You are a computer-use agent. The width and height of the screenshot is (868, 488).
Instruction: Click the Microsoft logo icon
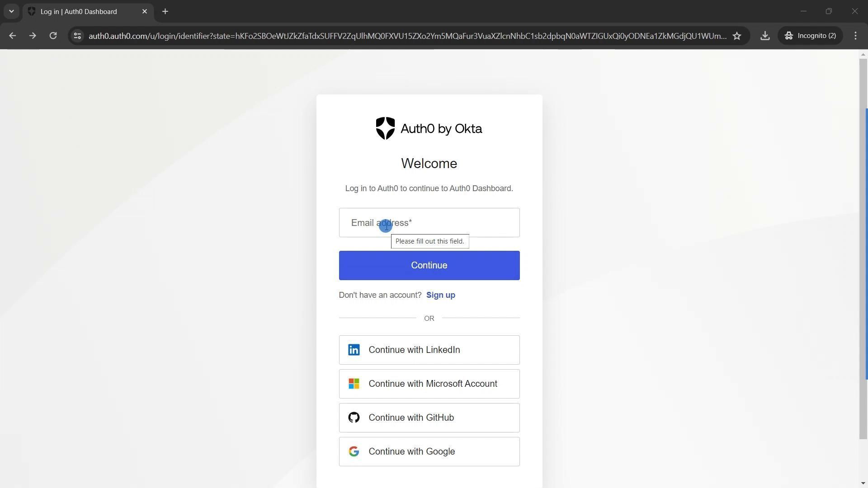[354, 384]
